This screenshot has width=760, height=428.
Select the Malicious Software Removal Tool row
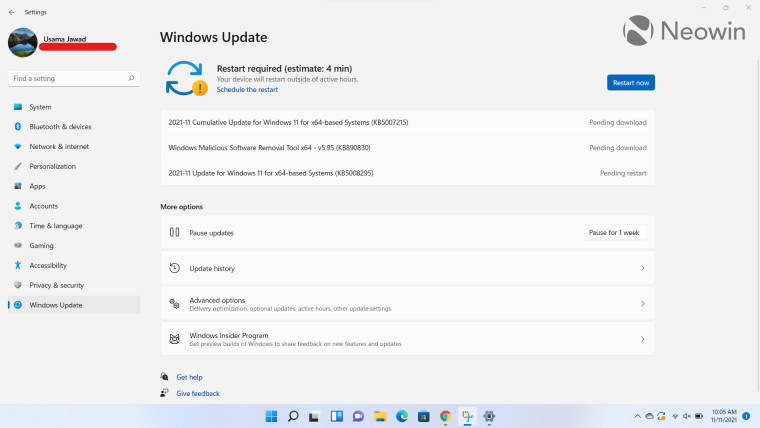[407, 148]
